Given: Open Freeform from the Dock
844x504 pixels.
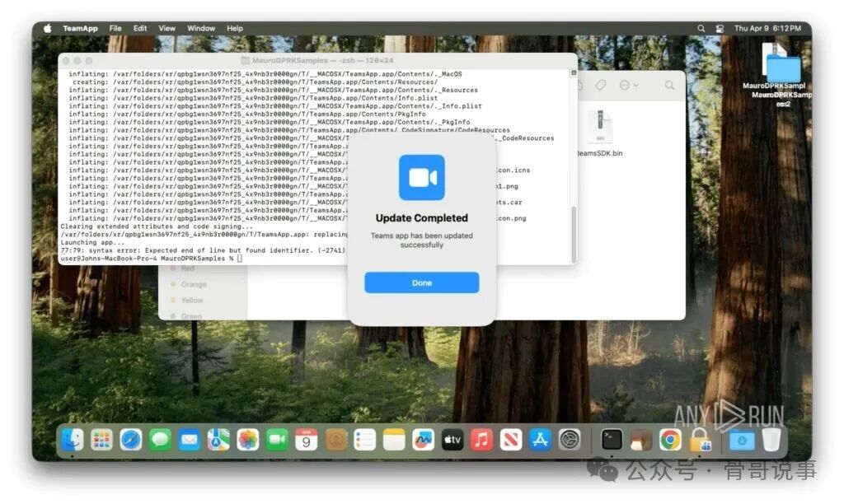Looking at the screenshot, I should click(x=423, y=440).
